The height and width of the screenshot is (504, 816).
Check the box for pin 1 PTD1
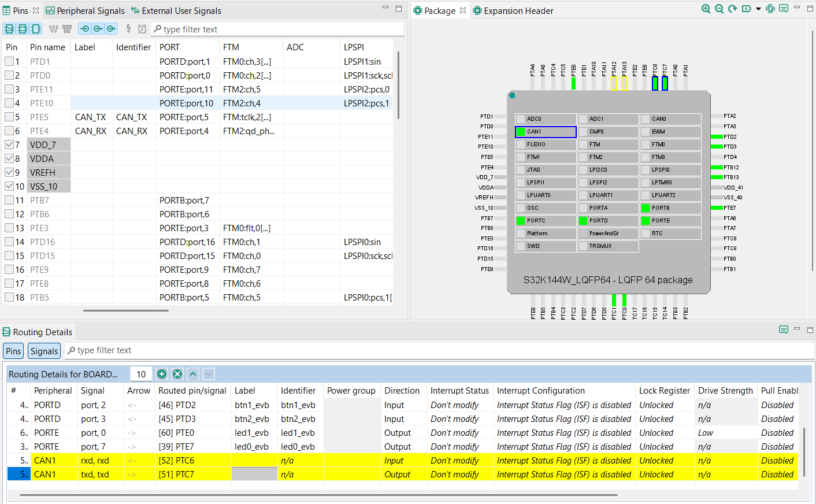(x=9, y=61)
